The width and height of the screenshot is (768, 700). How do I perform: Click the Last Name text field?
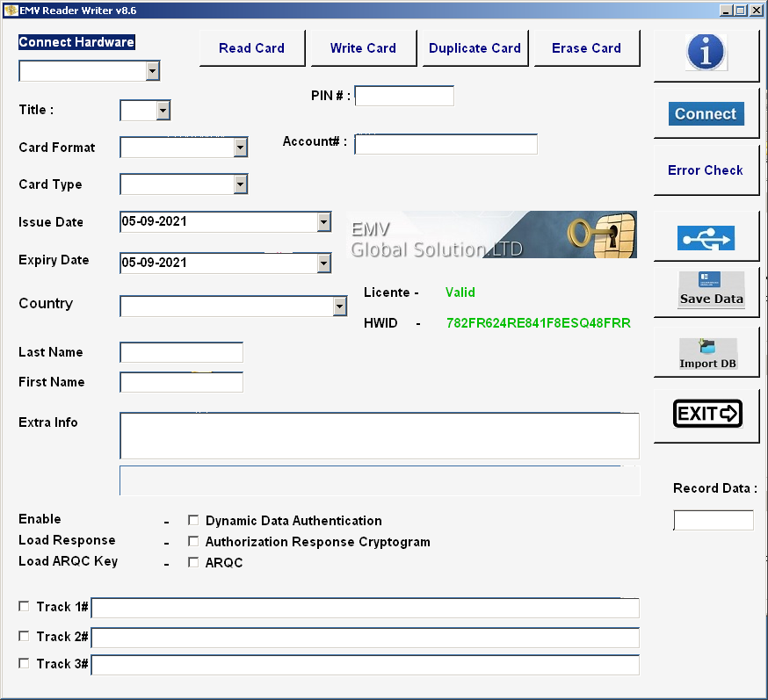click(181, 353)
